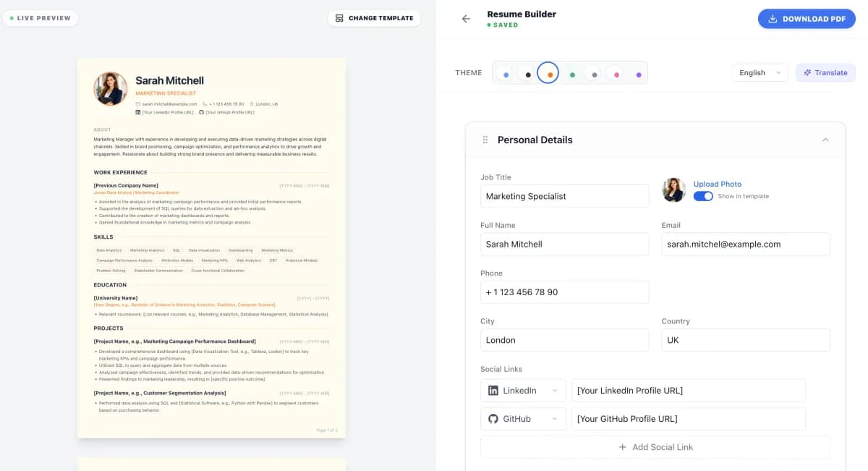
Task: Select the blue theme color swatch
Action: 505,72
